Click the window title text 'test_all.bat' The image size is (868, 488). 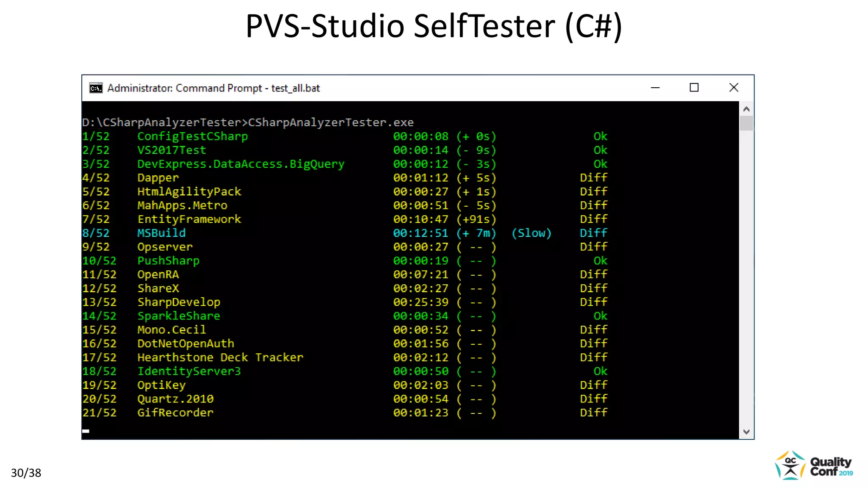pyautogui.click(x=295, y=88)
